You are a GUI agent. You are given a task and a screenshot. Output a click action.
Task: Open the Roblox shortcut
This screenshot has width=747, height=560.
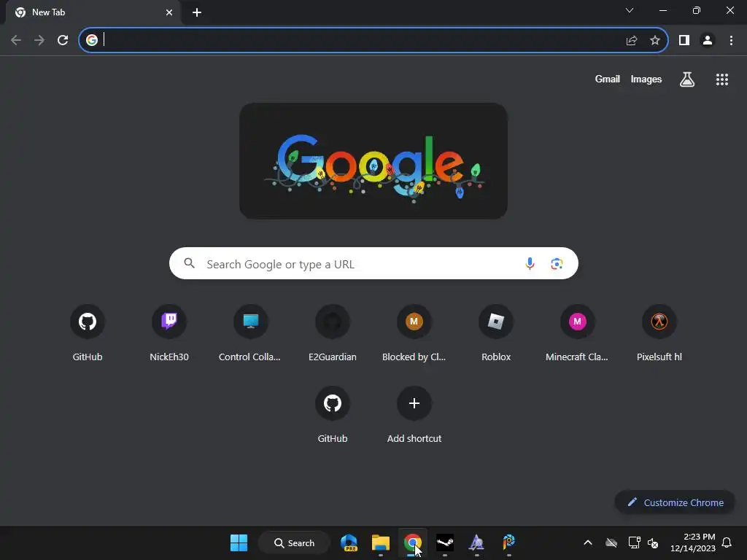(x=496, y=333)
